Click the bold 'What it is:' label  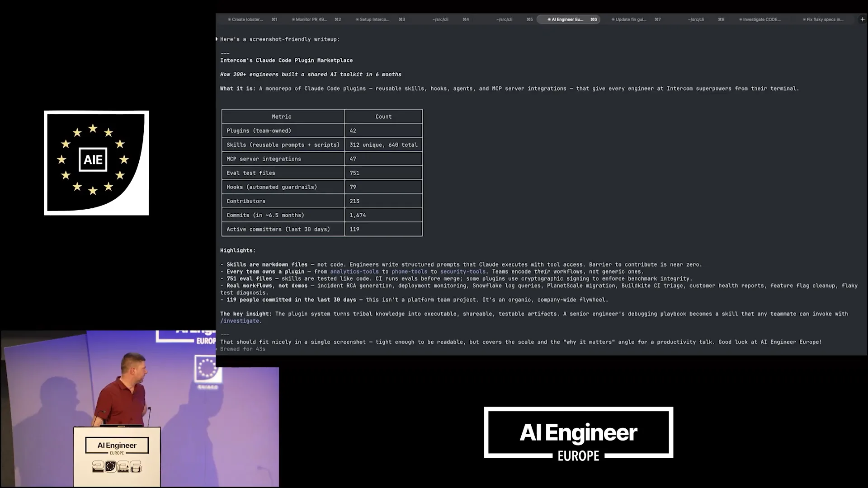coord(238,89)
